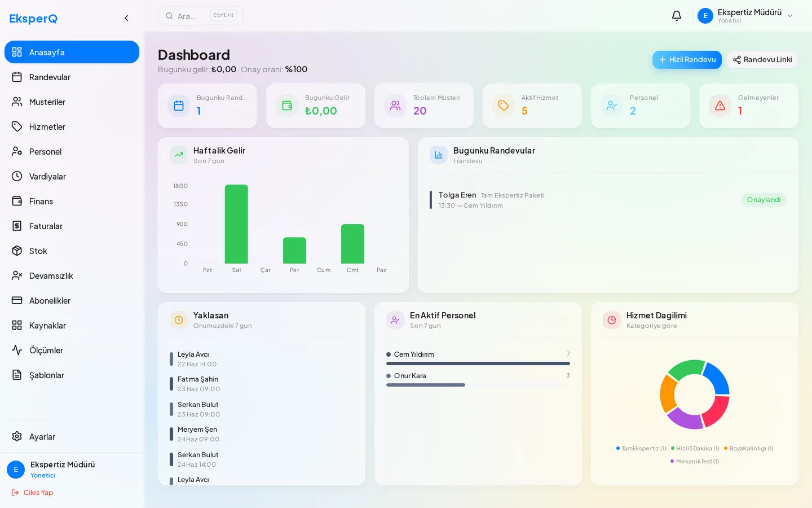Click the Hizmetler tag icon
Viewport: 812px width, 508px height.
(x=17, y=126)
